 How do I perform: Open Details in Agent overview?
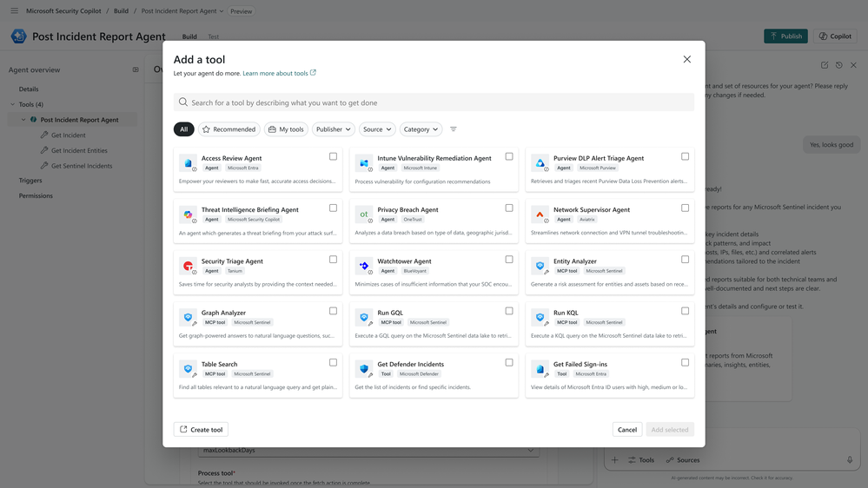click(x=29, y=89)
